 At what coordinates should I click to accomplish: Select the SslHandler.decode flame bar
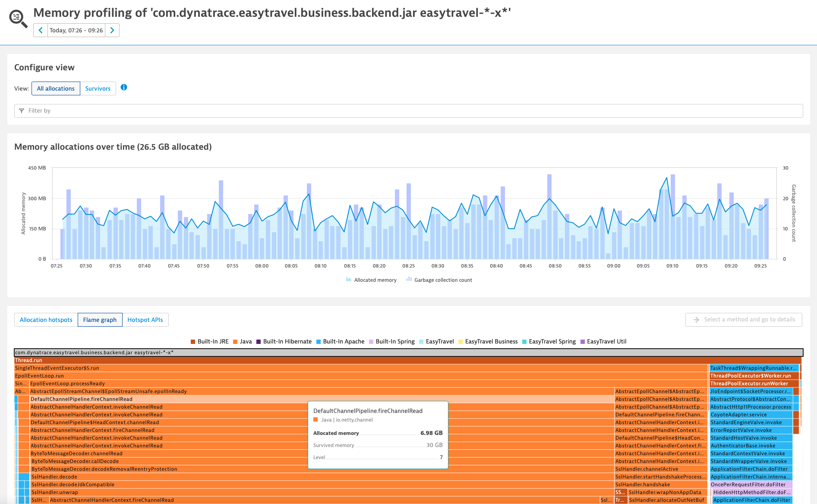click(322, 477)
